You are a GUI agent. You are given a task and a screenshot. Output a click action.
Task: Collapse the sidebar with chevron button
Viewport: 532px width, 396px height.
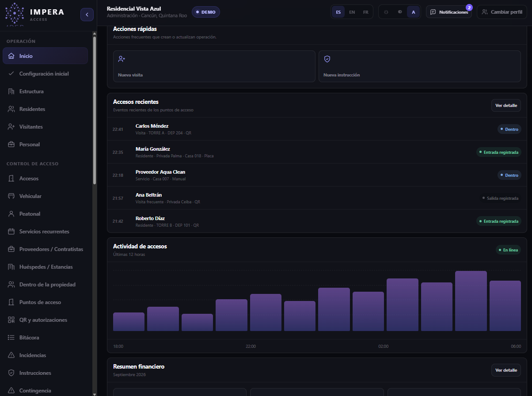tap(87, 15)
